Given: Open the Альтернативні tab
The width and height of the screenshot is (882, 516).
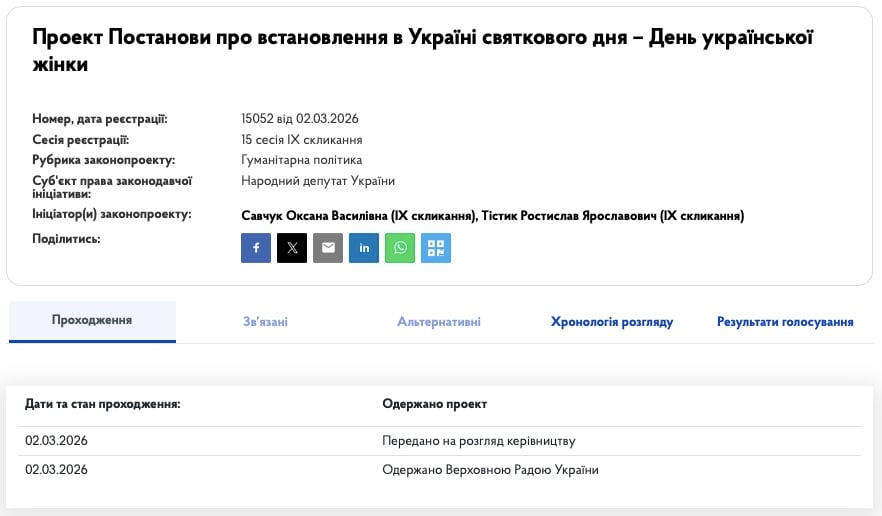Looking at the screenshot, I should point(439,322).
